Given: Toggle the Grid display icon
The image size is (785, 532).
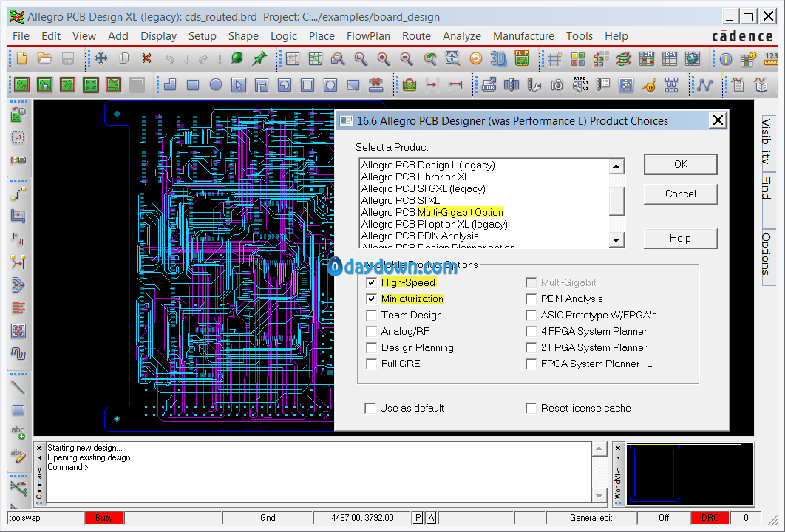Looking at the screenshot, I should (x=554, y=60).
